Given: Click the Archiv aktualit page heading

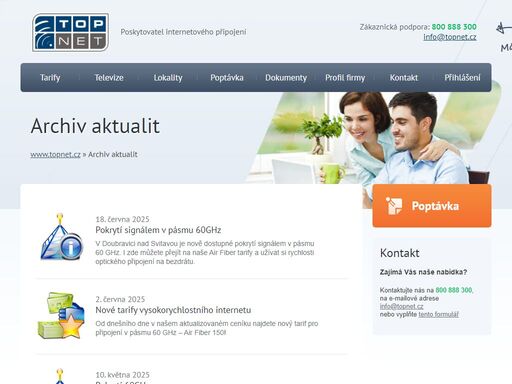Looking at the screenshot, I should point(95,126).
